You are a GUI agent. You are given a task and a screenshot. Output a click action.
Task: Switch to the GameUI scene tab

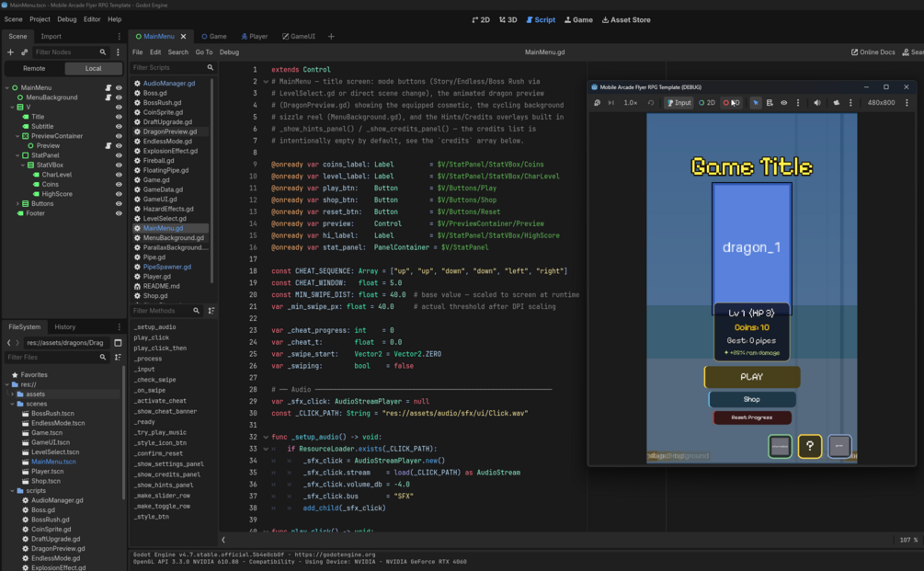pos(298,37)
